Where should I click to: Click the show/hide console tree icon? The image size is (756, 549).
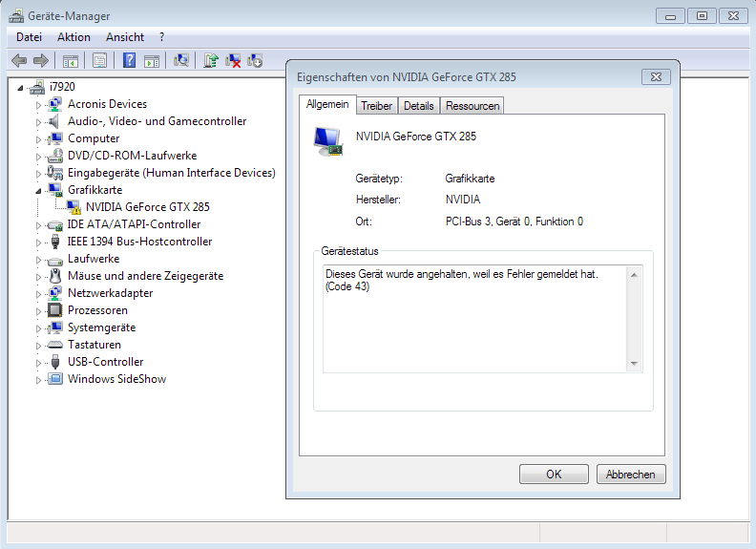coord(71,60)
